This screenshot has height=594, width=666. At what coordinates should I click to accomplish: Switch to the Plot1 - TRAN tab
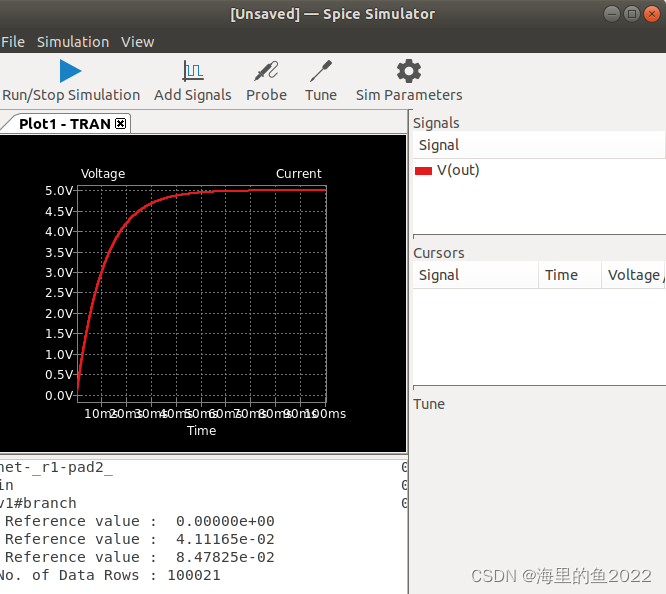click(65, 124)
